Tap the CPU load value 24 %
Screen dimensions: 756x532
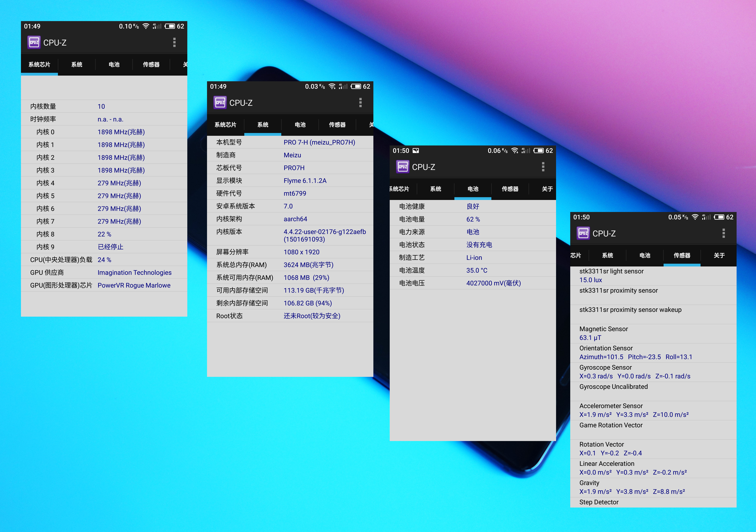(x=104, y=260)
